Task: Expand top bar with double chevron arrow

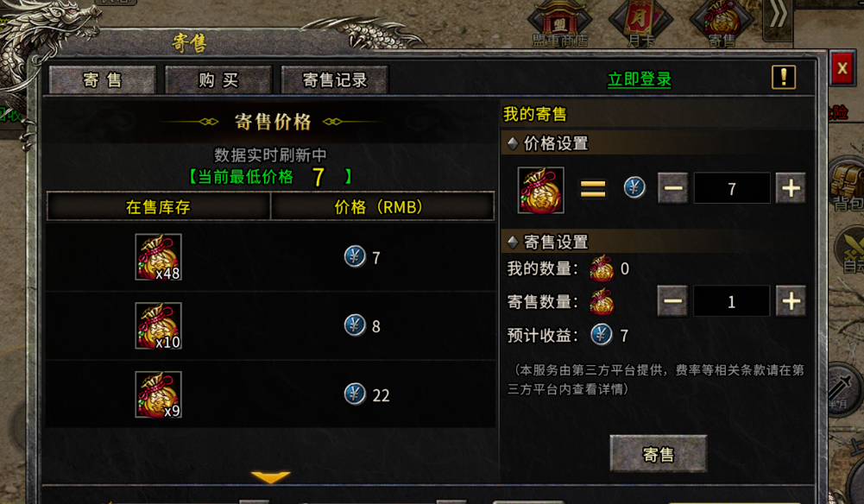Action: tap(778, 17)
